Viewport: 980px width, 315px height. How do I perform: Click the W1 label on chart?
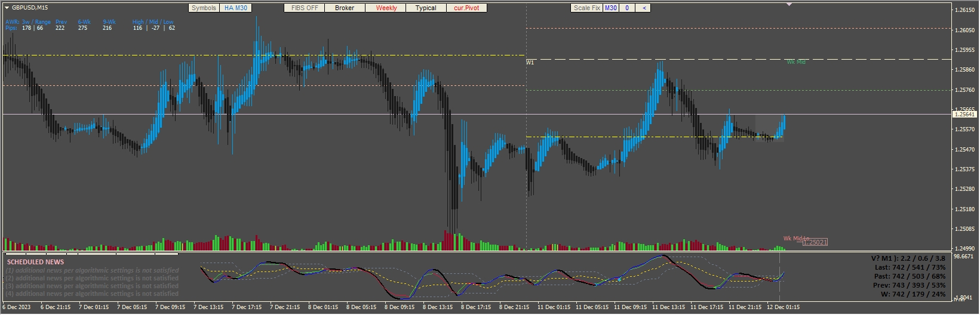[530, 63]
